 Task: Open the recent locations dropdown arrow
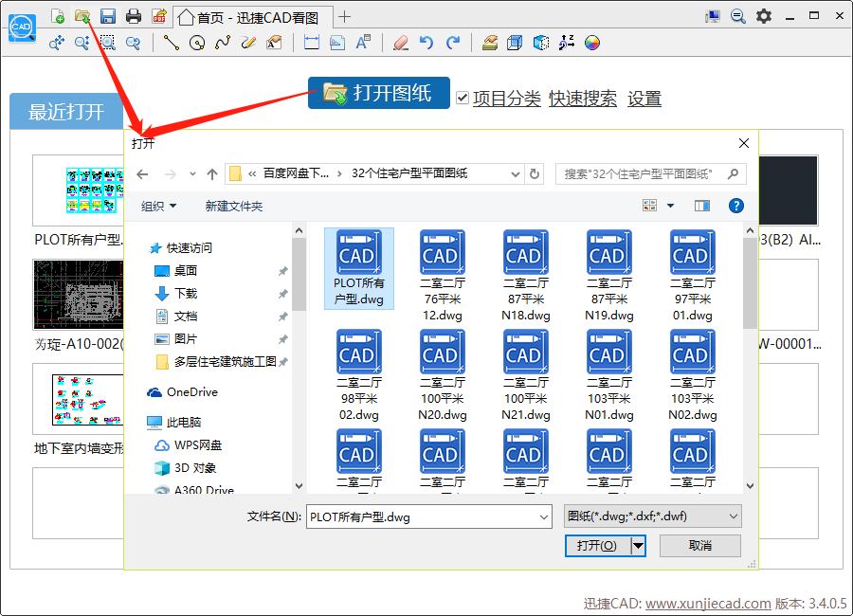[192, 174]
